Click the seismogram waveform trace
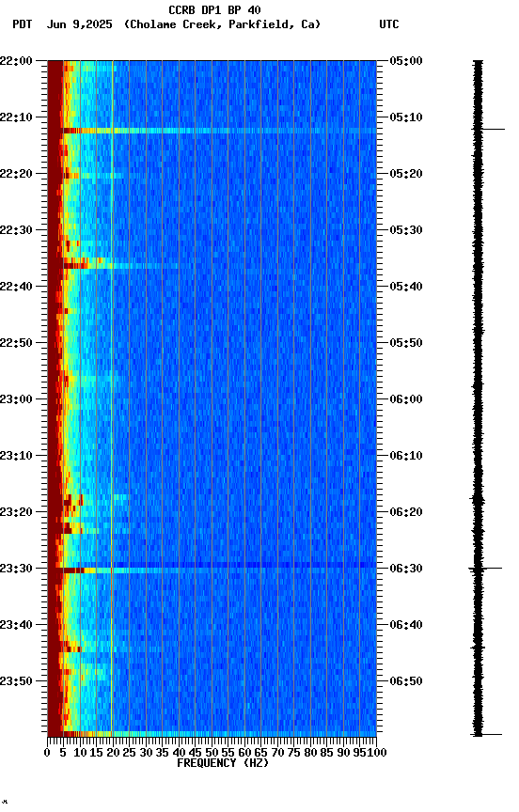Image resolution: width=519 pixels, height=812 pixels. (478, 398)
